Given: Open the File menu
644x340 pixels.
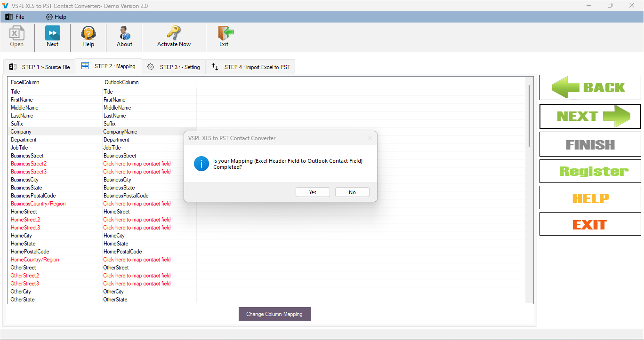Looking at the screenshot, I should click(x=15, y=17).
